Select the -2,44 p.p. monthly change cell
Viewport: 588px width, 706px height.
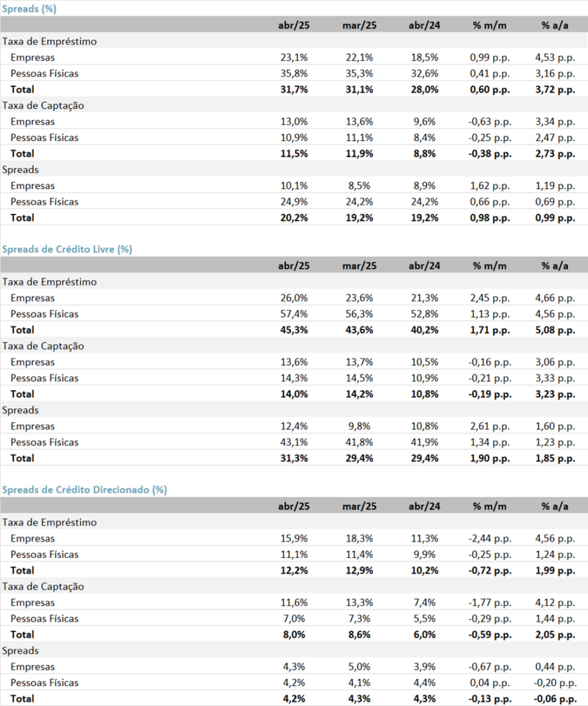point(490,538)
